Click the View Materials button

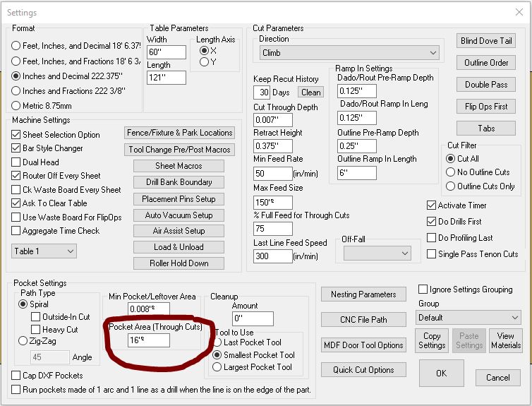click(x=506, y=340)
